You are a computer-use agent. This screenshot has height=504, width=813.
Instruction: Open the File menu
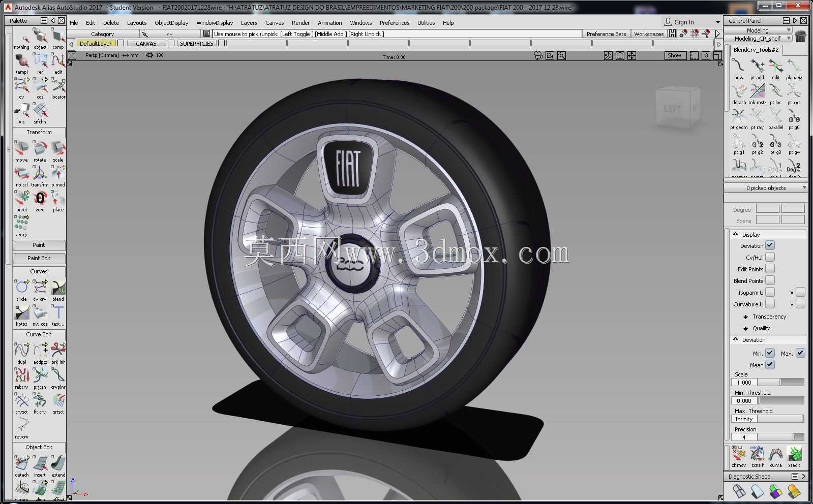pyautogui.click(x=74, y=23)
